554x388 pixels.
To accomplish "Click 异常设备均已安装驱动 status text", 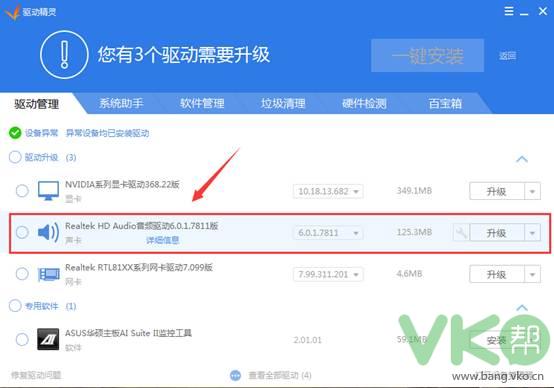I will 107,133.
